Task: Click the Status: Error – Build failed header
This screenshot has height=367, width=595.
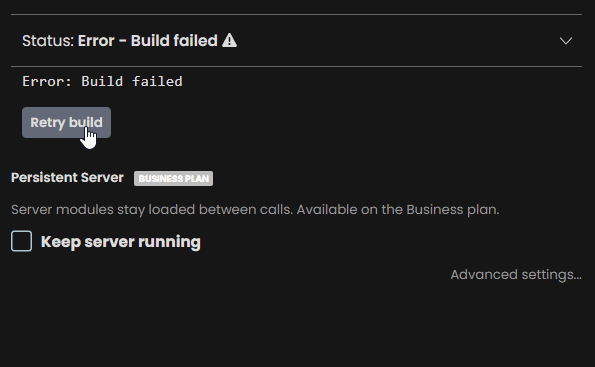Action: tap(296, 41)
